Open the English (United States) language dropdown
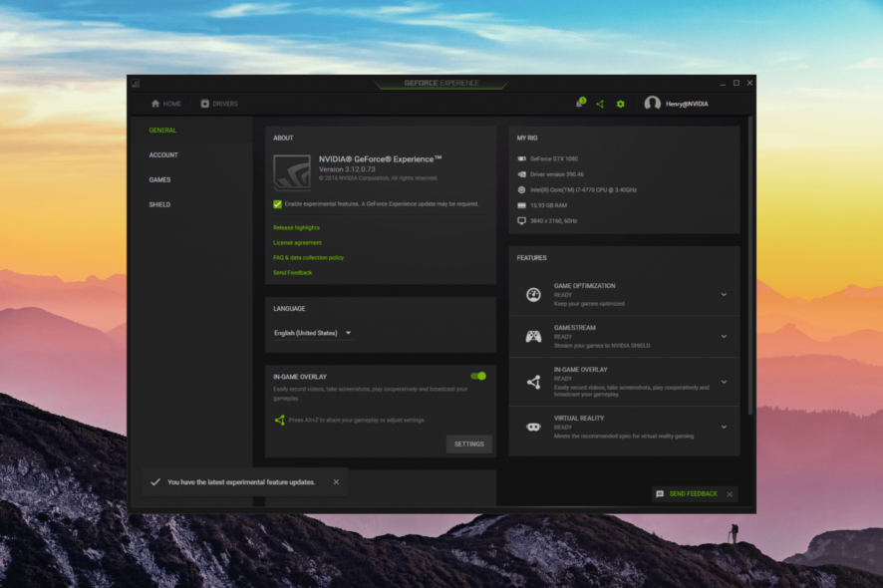 313,333
